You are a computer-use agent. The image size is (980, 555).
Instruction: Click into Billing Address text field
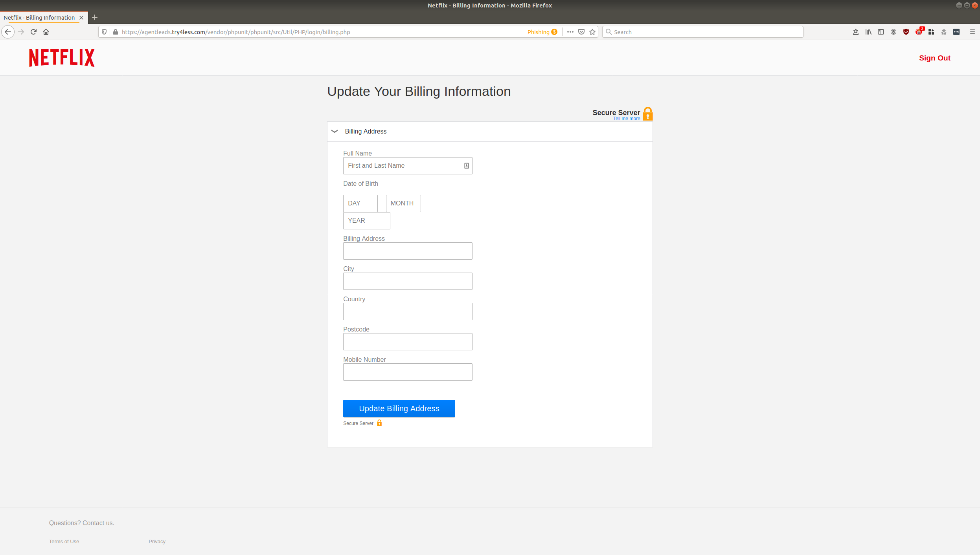[408, 251]
